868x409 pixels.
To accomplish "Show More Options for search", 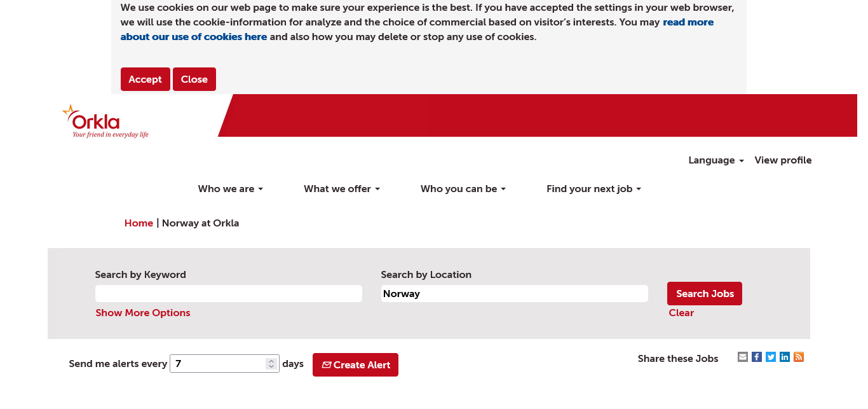I will point(143,313).
